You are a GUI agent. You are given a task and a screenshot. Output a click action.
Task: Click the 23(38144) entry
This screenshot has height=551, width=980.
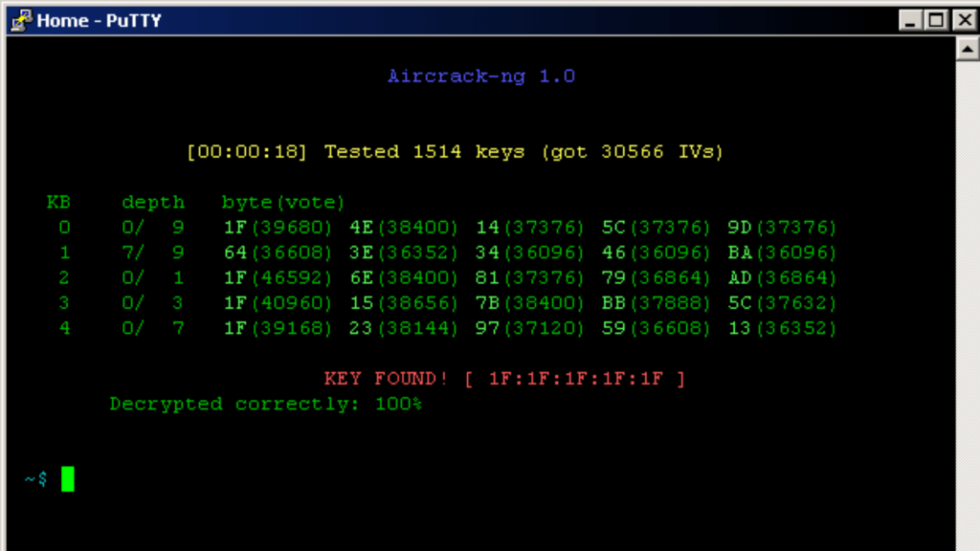click(x=404, y=328)
